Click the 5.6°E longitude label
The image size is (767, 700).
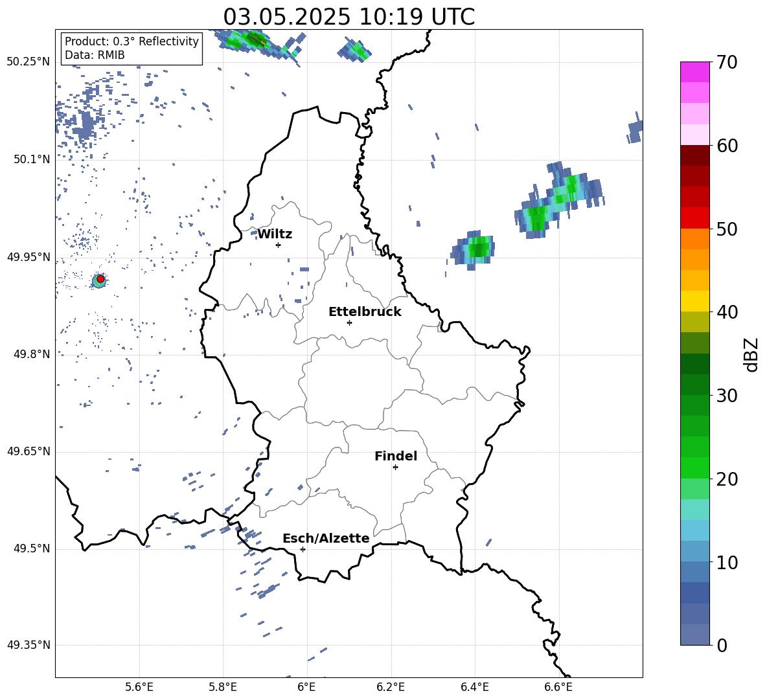coord(139,687)
